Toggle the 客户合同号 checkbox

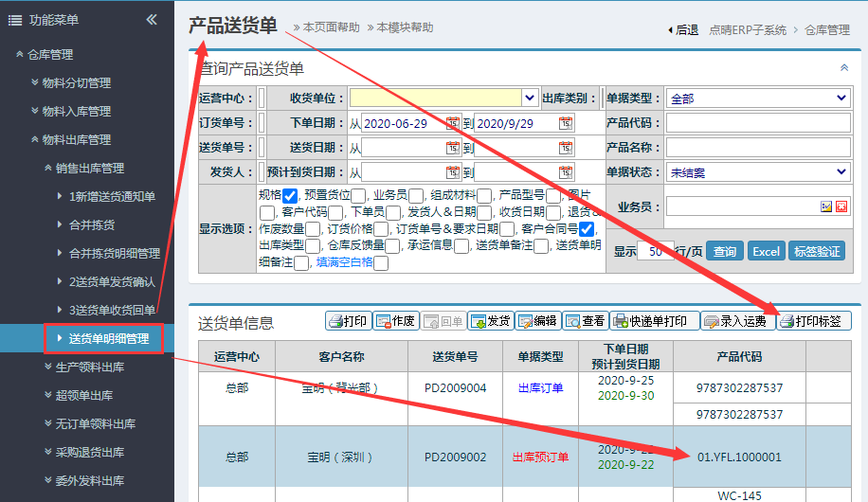587,229
